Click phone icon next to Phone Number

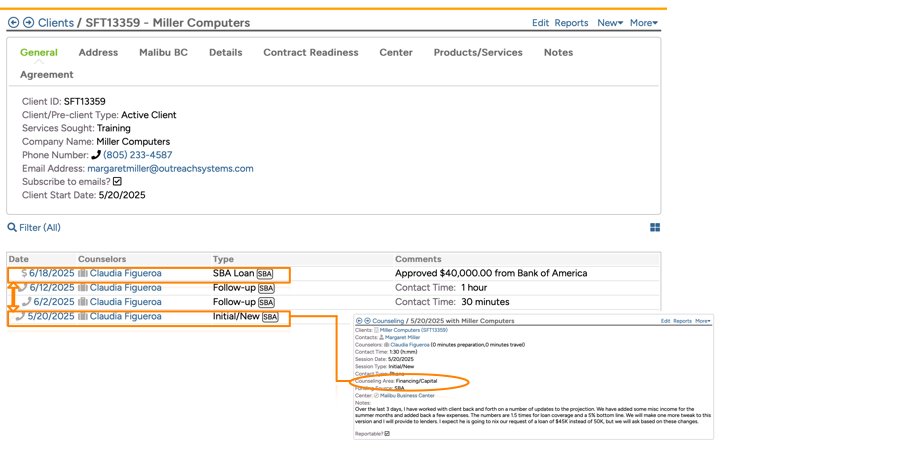96,155
